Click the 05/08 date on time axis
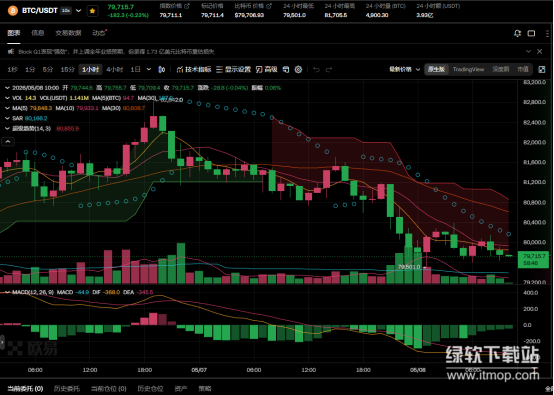 pos(418,370)
